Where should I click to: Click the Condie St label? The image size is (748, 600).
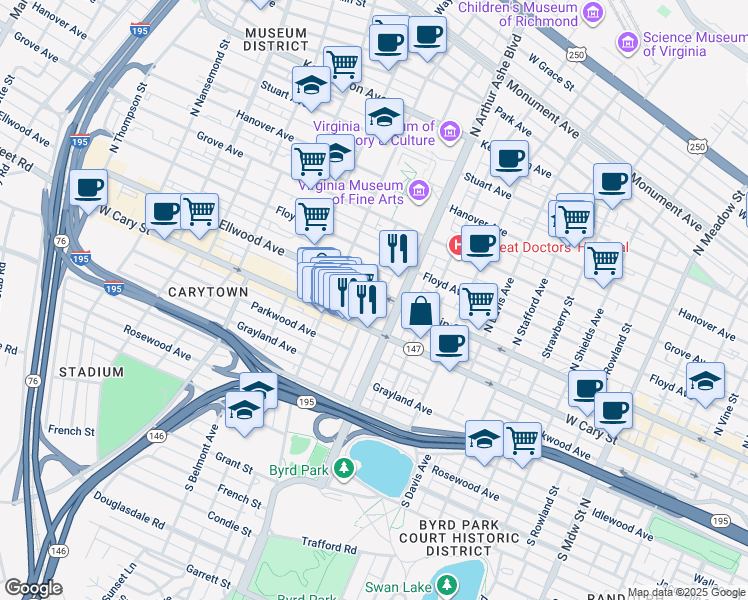(229, 524)
